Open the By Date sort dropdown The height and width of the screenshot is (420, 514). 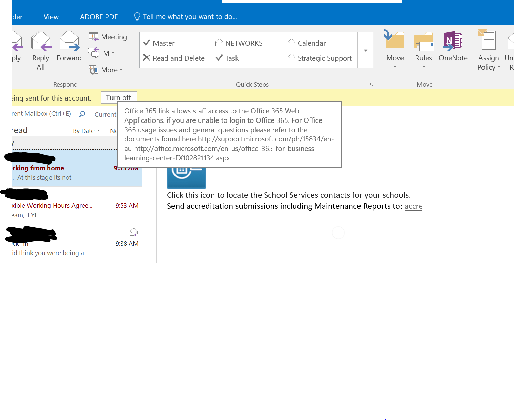pos(87,131)
